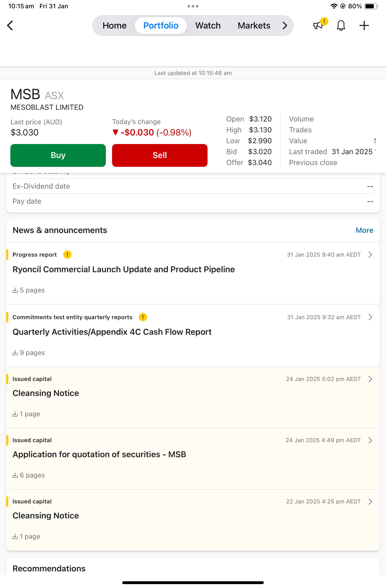This screenshot has width=386, height=588.
Task: Download the 5 pages Ryoncil document
Action: (x=29, y=290)
